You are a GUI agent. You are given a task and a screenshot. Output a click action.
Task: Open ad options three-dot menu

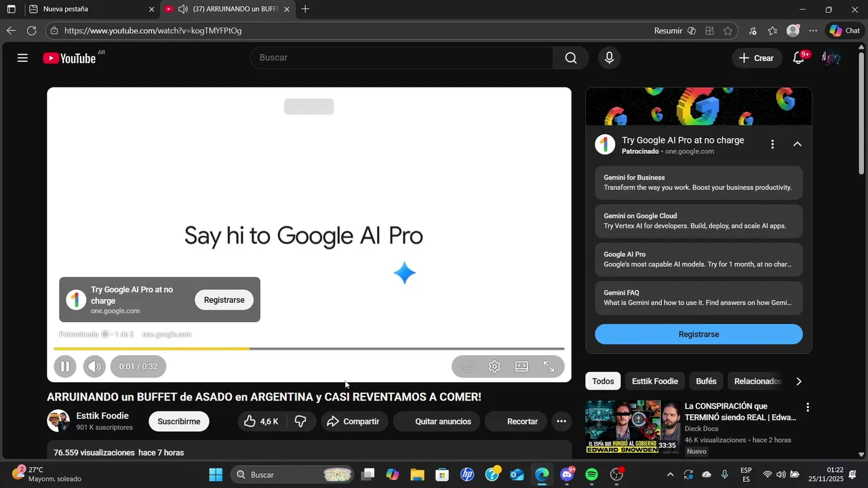coord(772,144)
